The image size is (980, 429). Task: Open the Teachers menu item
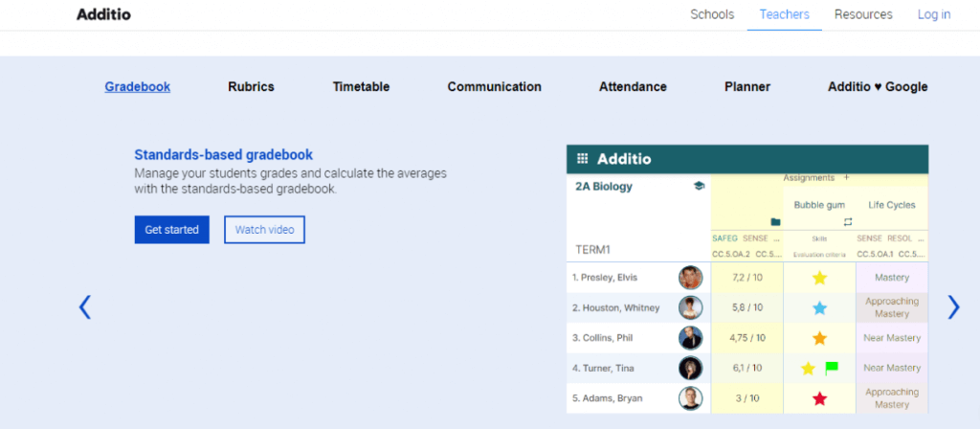[x=785, y=14]
